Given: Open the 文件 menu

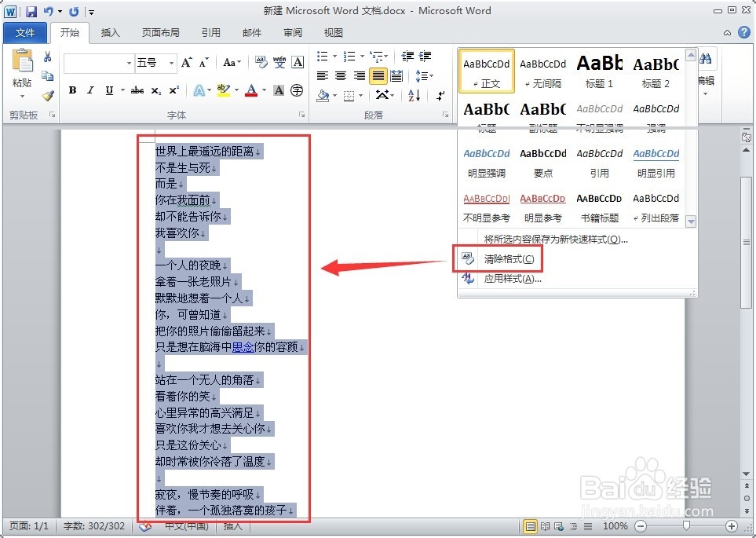Looking at the screenshot, I should click(26, 33).
